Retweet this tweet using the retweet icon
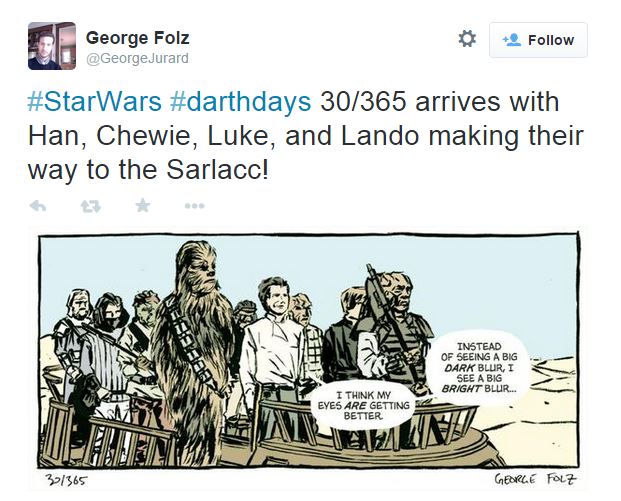The width and height of the screenshot is (621, 501). (x=91, y=206)
